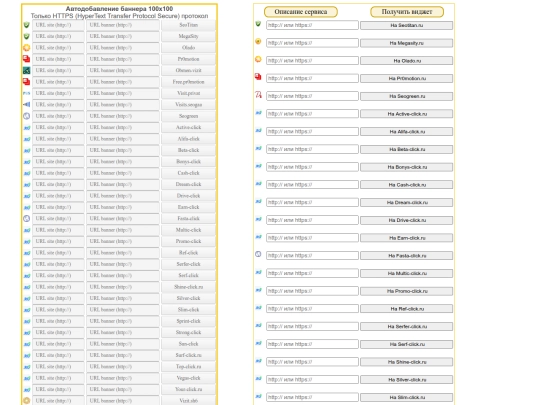540x405 pixels.
Task: Click the round globe icon in left Seogreen row
Action: (27, 116)
